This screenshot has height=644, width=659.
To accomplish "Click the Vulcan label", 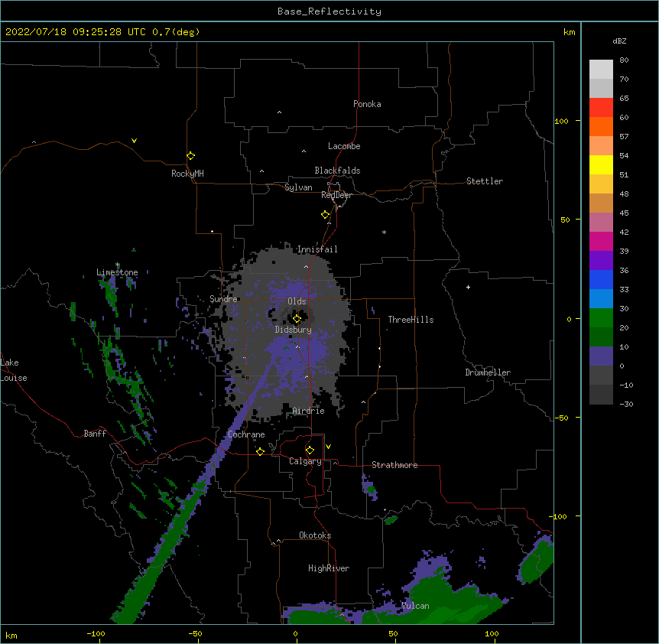I will pos(415,606).
